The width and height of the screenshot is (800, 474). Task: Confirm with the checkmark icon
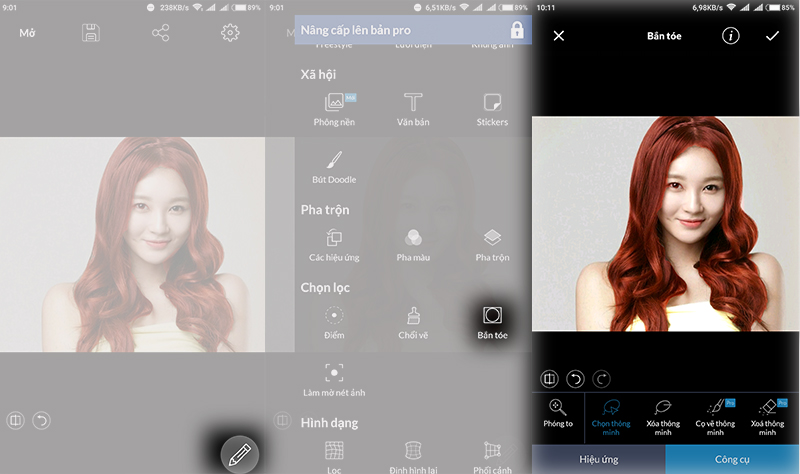point(772,36)
